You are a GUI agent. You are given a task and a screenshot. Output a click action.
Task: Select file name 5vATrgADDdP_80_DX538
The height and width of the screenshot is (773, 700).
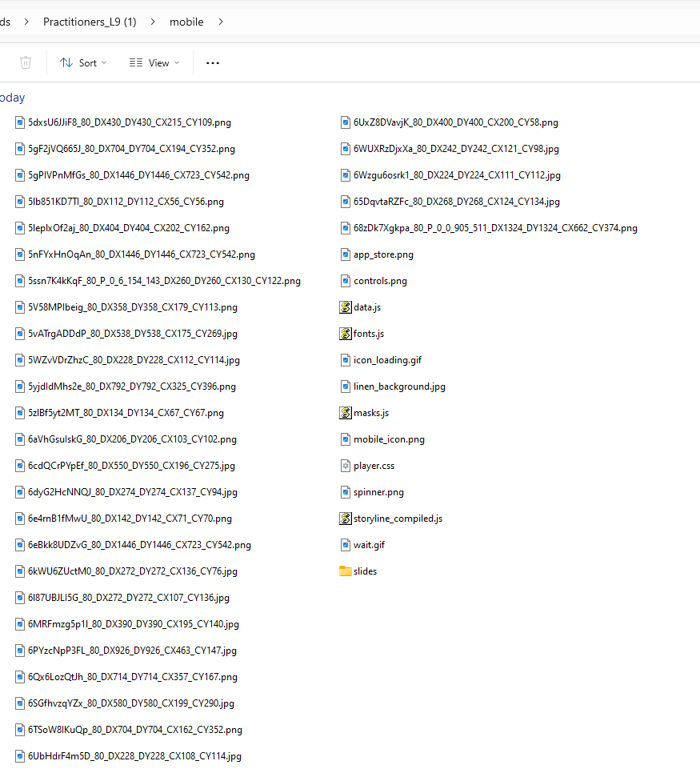[133, 333]
